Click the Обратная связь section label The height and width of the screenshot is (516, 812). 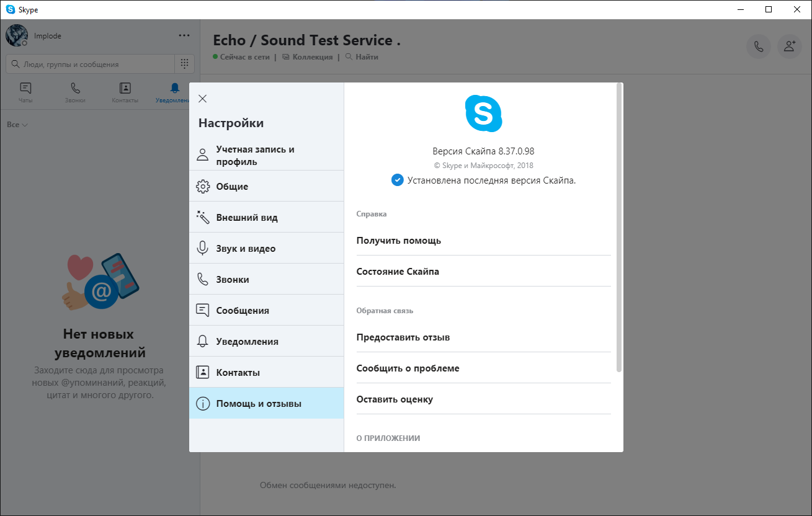385,311
